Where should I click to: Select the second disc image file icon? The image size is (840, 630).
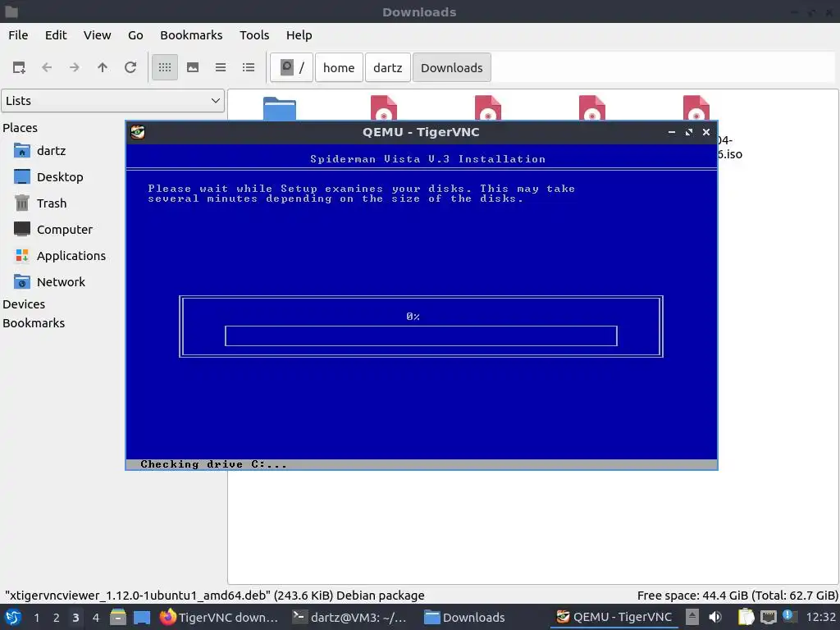point(488,107)
